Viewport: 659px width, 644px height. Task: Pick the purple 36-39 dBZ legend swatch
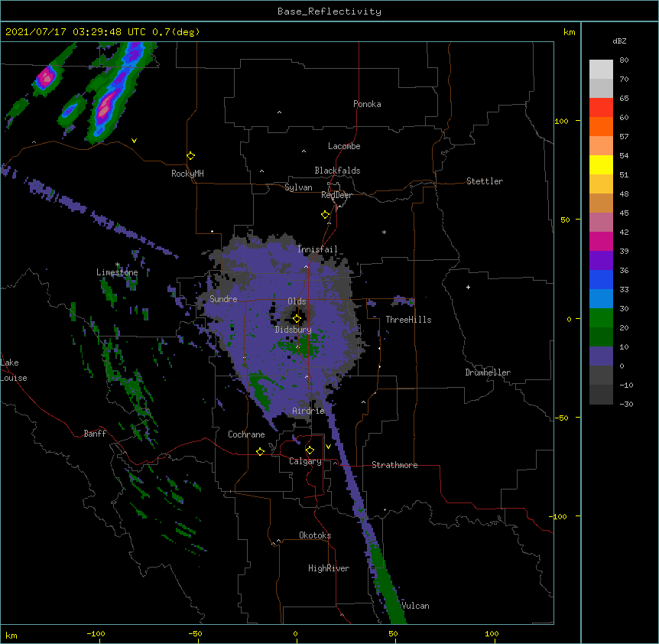(x=601, y=260)
